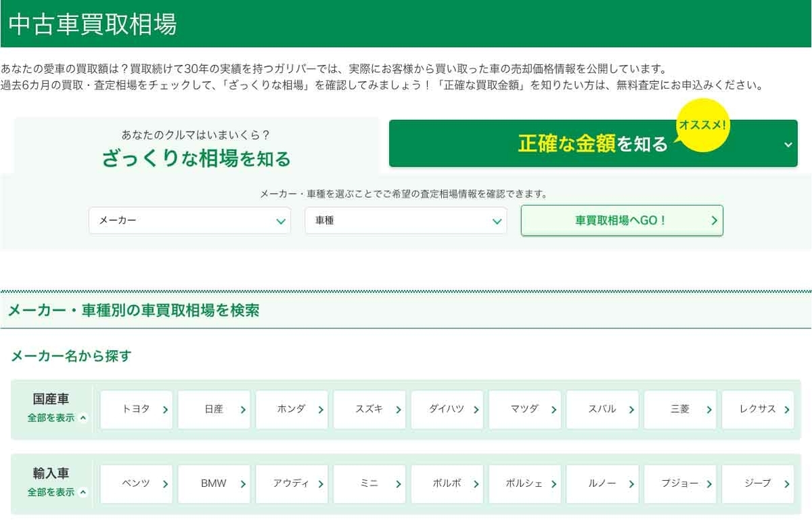Click the あなたのクルマはいまいくら？ text
Screen dimensions: 812x520
click(196, 135)
